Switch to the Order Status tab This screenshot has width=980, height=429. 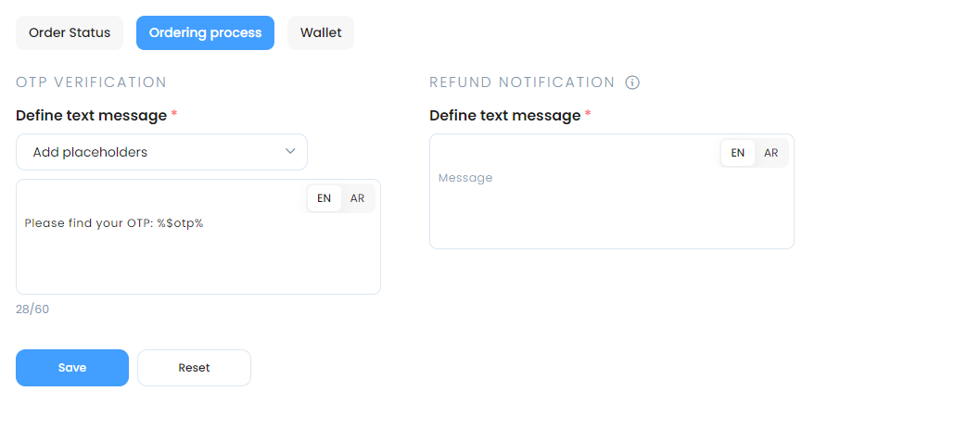click(70, 32)
